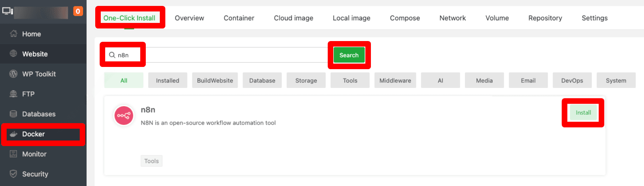Filter by Middleware category
Image resolution: width=644 pixels, height=186 pixels.
[x=395, y=80]
